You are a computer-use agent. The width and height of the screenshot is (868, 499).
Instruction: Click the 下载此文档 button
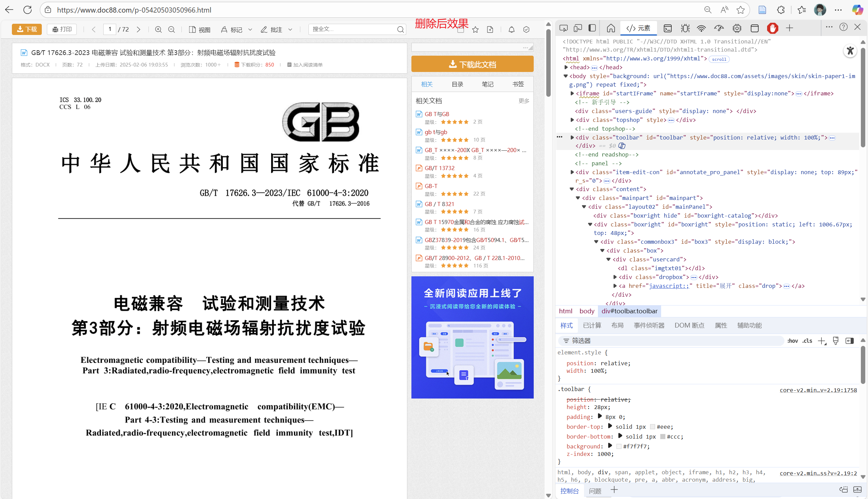472,64
